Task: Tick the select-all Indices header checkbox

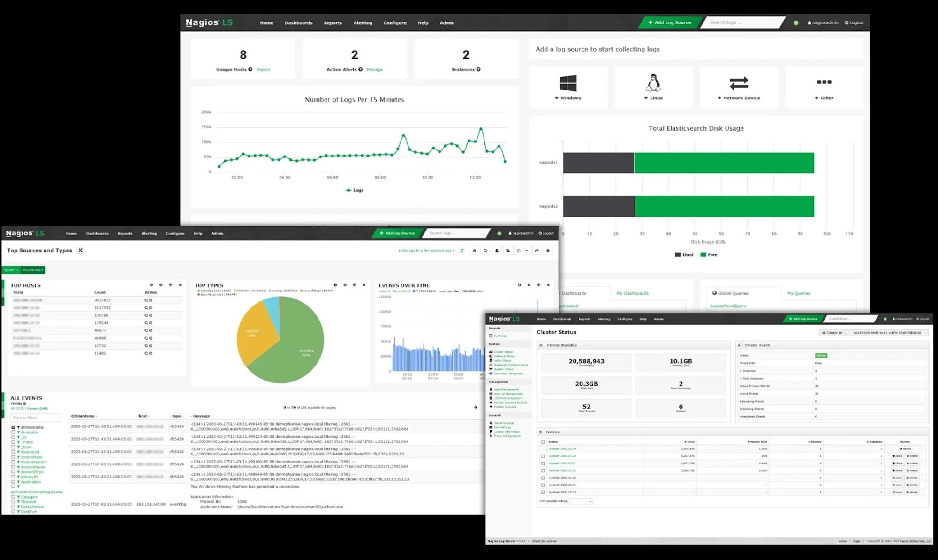Action: [x=543, y=441]
